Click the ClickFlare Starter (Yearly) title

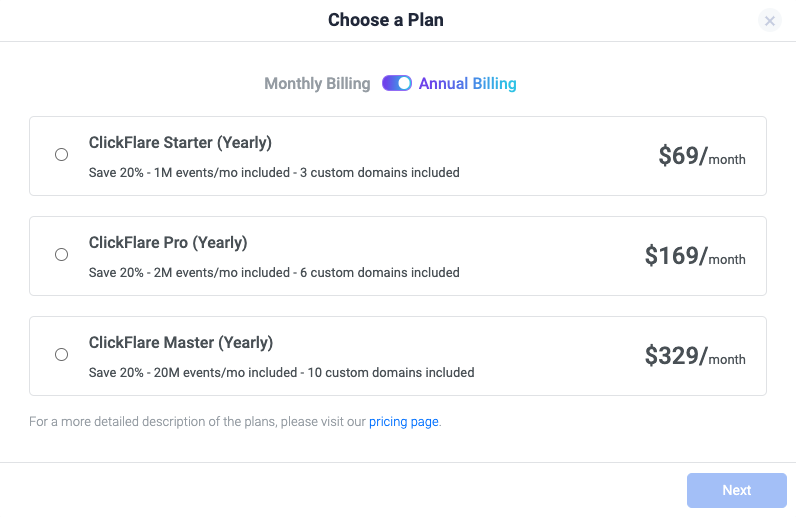point(180,142)
